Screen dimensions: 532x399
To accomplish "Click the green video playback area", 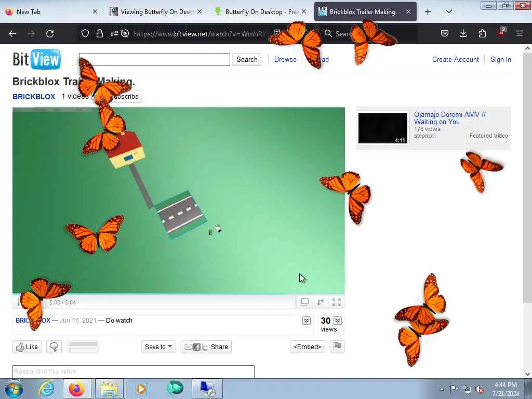I will (179, 200).
